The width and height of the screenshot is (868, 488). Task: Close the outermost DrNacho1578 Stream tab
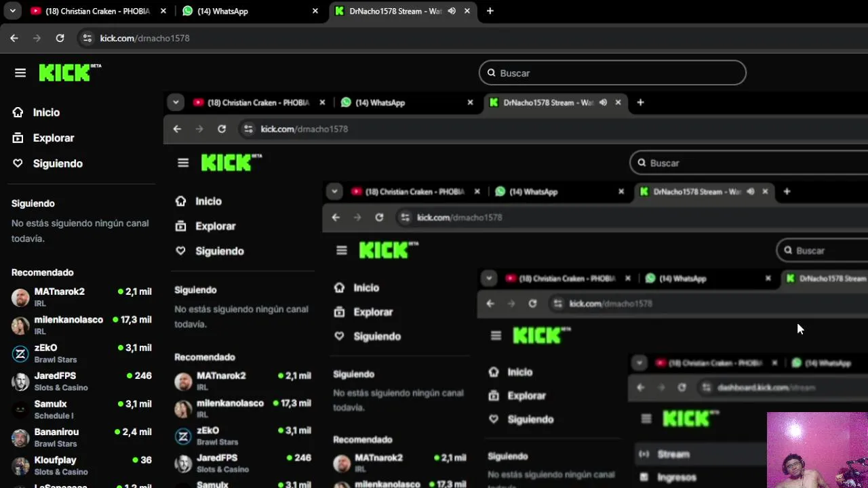(x=467, y=11)
